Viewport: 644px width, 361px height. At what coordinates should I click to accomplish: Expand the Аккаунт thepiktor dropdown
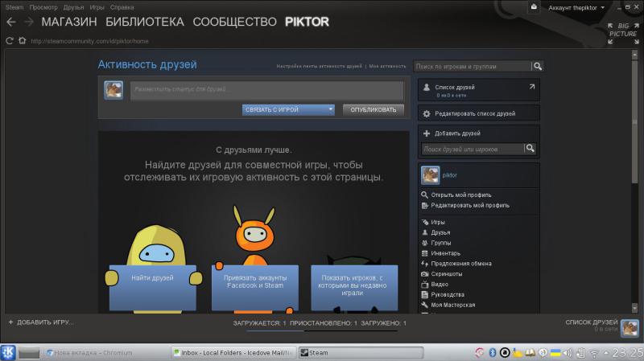(576, 7)
